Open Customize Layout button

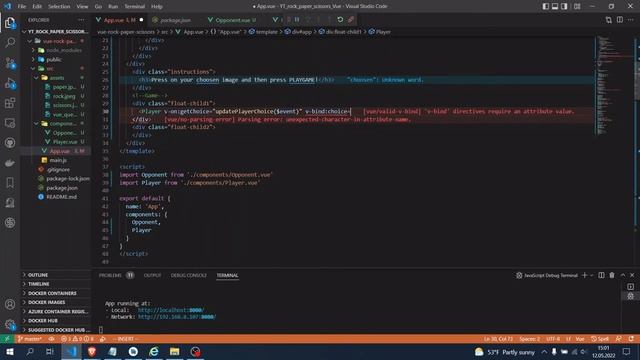coord(577,7)
